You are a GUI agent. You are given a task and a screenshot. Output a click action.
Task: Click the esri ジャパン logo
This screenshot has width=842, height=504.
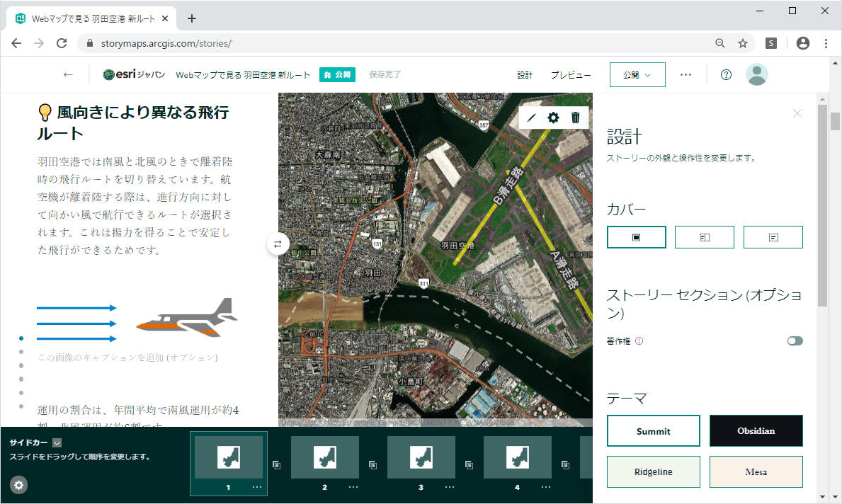tap(134, 74)
